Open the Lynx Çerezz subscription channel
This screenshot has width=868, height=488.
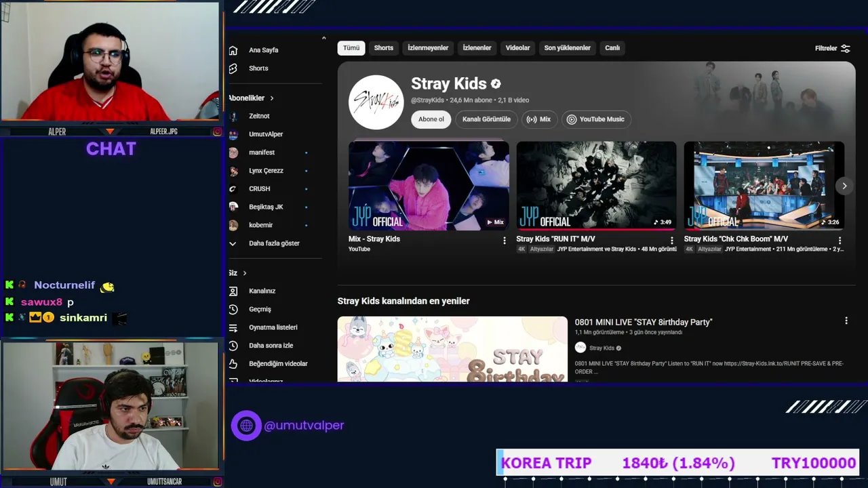(266, 171)
